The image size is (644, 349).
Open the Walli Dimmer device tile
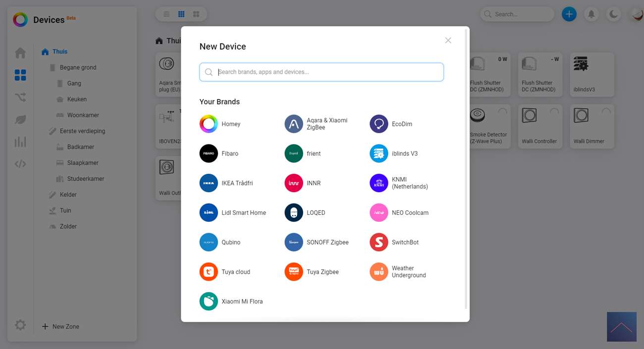point(592,126)
